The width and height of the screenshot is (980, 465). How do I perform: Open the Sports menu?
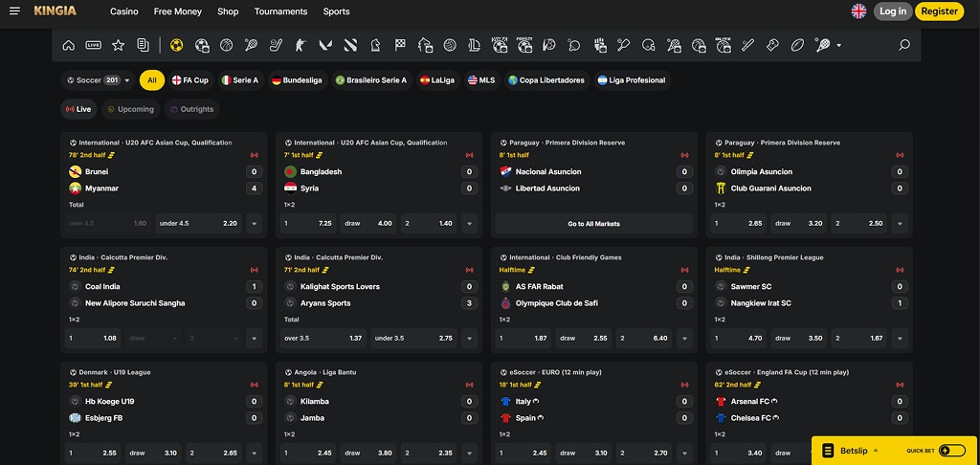336,11
